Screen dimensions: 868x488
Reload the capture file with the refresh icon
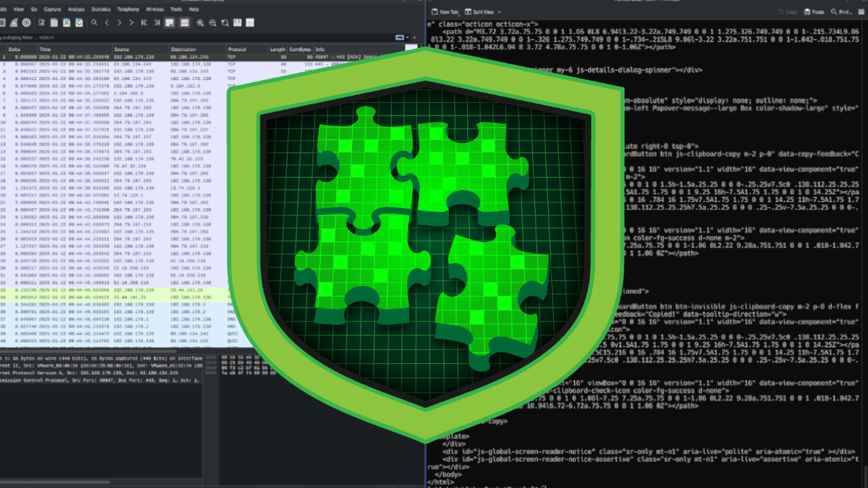click(79, 22)
